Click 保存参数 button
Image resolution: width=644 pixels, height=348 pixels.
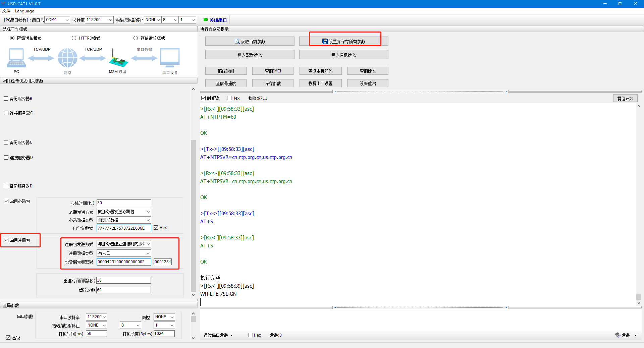pyautogui.click(x=273, y=83)
